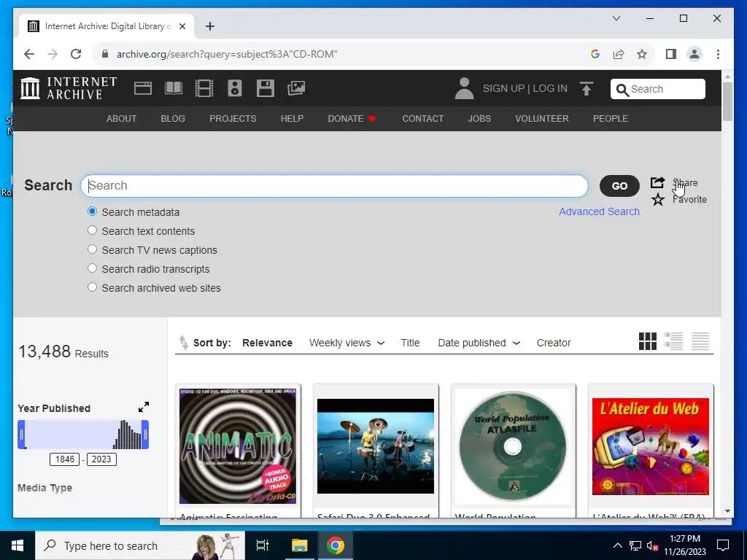Image resolution: width=747 pixels, height=560 pixels.
Task: Open a new browser tab
Action: 209,26
